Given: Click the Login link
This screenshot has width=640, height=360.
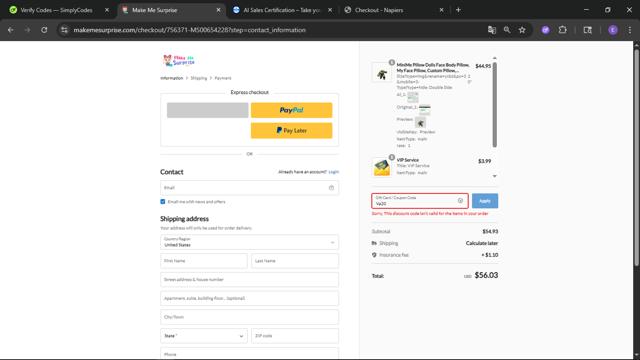Looking at the screenshot, I should click(333, 172).
